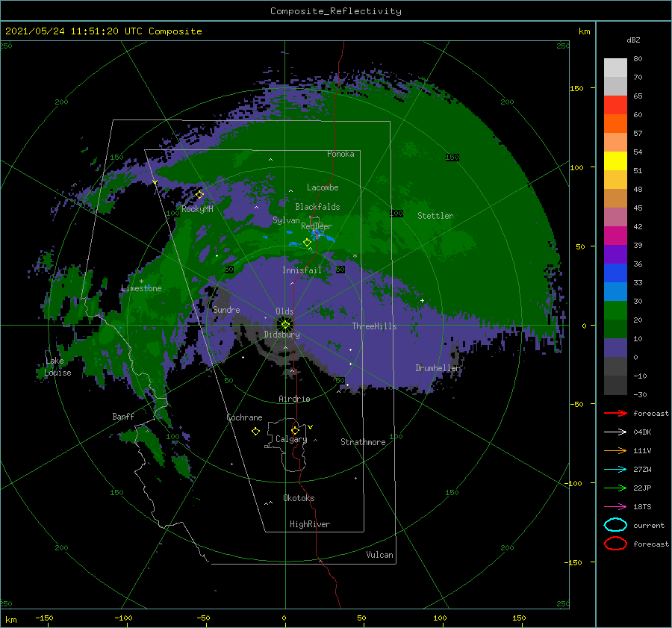Viewport: 672px width, 628px height.
Task: Click the ThreeHills label
Action: [375, 326]
